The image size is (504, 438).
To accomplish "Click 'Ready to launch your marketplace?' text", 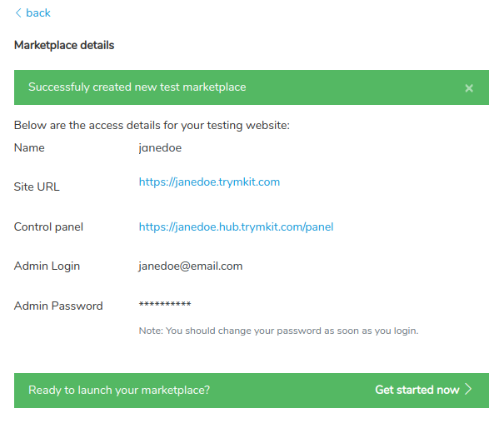I will click(119, 390).
